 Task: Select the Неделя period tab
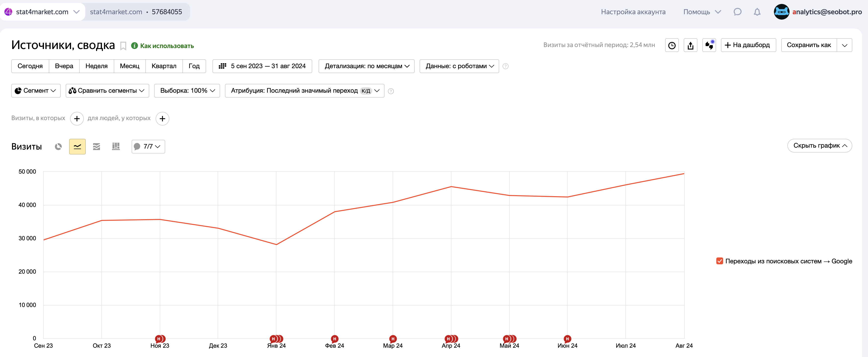[x=96, y=66]
